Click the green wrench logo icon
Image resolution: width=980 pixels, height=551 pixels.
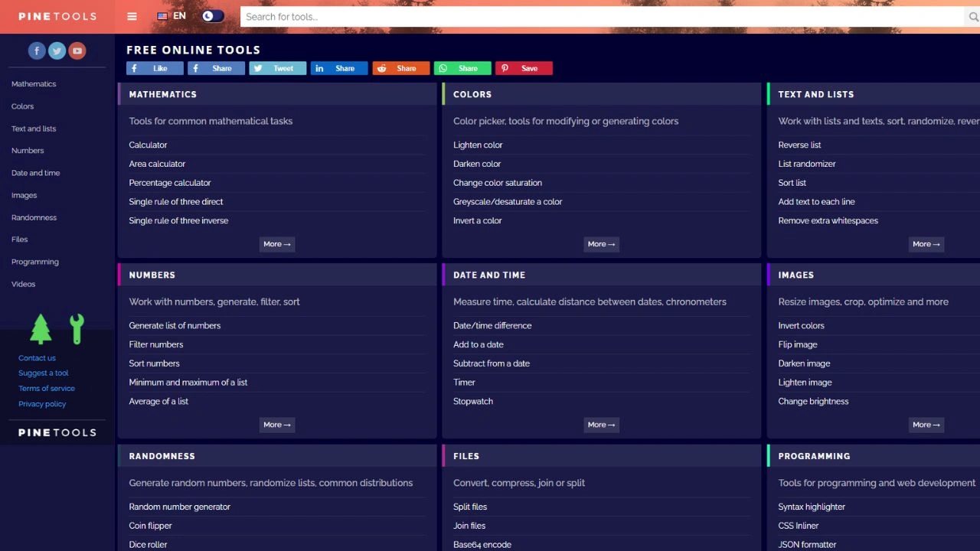(77, 329)
